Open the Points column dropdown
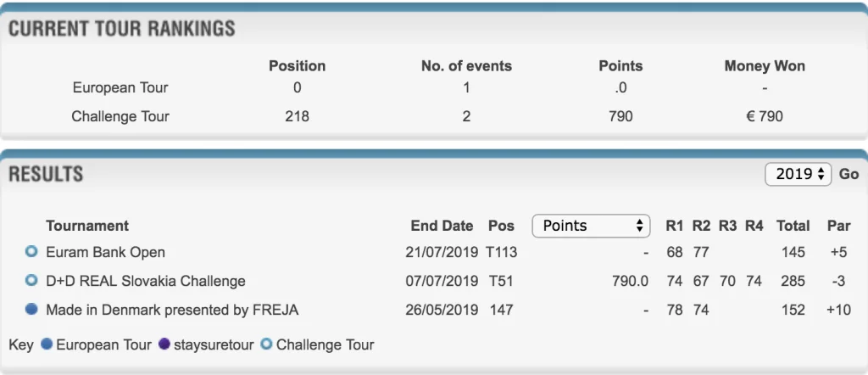The height and width of the screenshot is (375, 868). (591, 225)
